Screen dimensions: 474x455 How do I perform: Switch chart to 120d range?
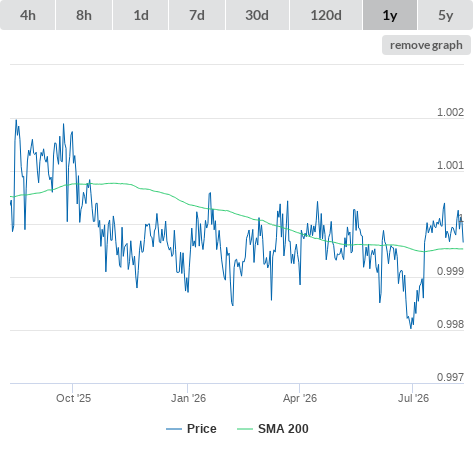click(x=326, y=15)
